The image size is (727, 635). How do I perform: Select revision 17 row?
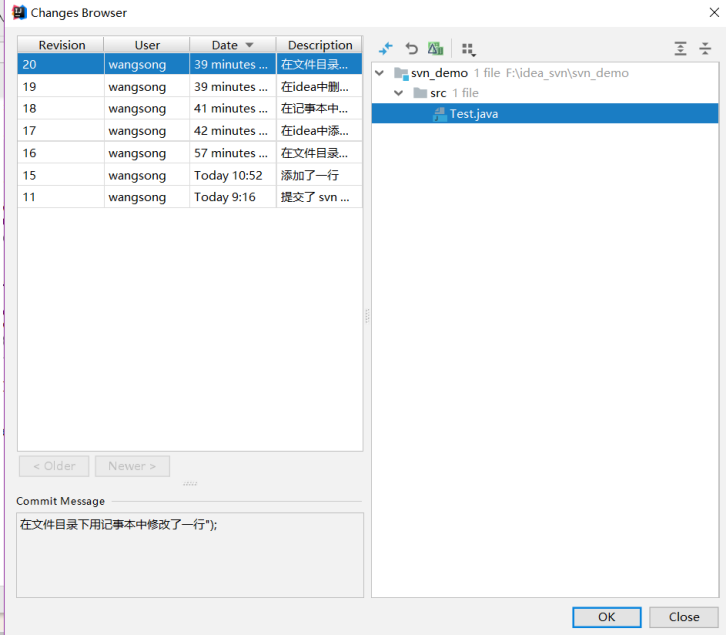[x=190, y=131]
